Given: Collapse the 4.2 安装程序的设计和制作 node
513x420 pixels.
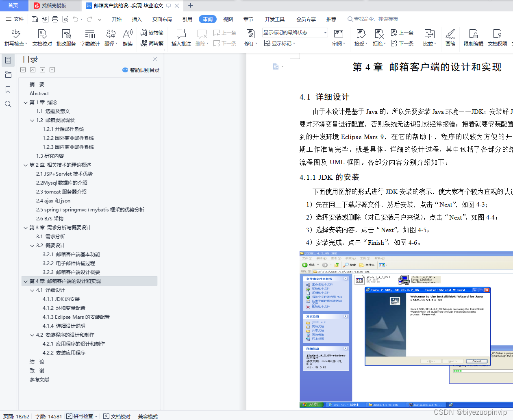Looking at the screenshot, I should coord(32,335).
